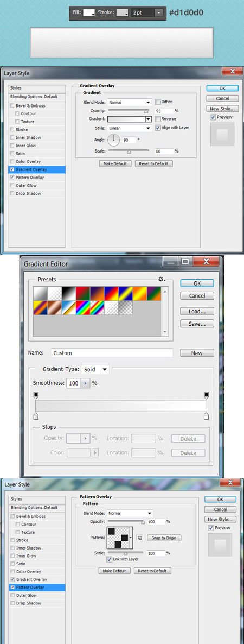This screenshot has width=244, height=644.
Task: Select the Transparent Rainbow gradient preset
Action: (x=97, y=308)
